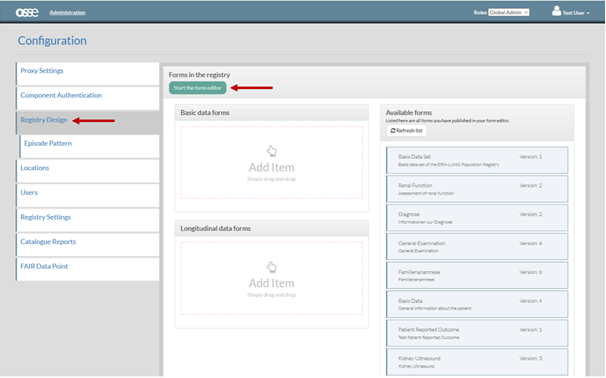
Task: Open the Roles dropdown showing Global Admin
Action: (509, 12)
